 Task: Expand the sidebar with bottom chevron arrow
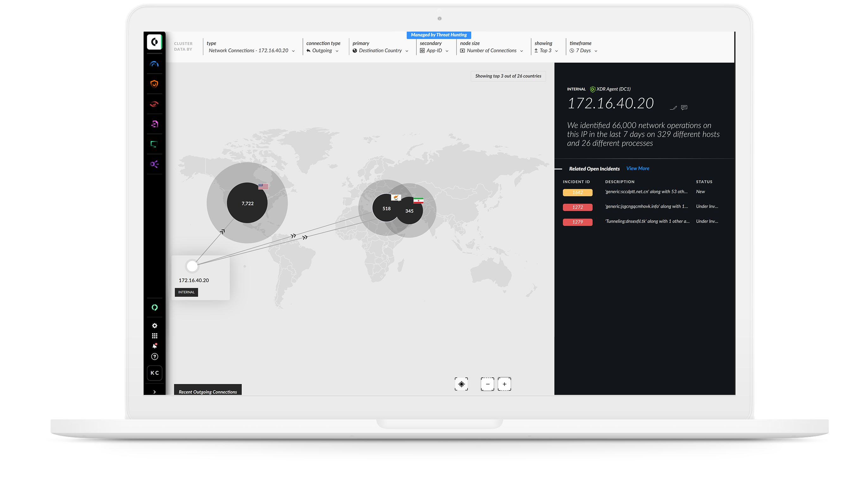click(x=155, y=392)
